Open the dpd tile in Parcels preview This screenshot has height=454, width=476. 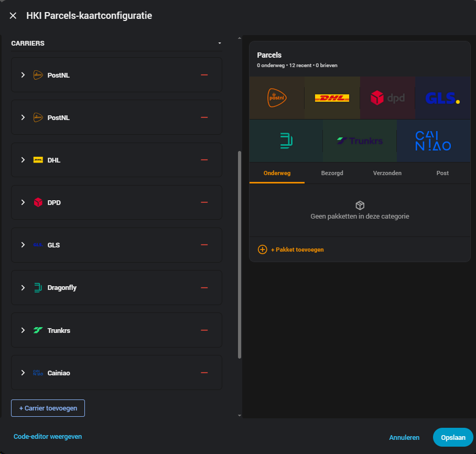[x=387, y=98]
